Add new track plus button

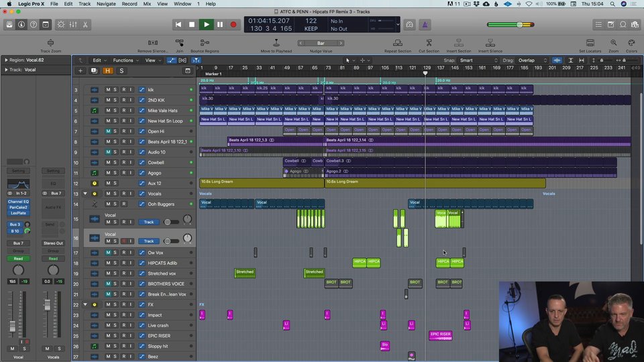point(80,70)
